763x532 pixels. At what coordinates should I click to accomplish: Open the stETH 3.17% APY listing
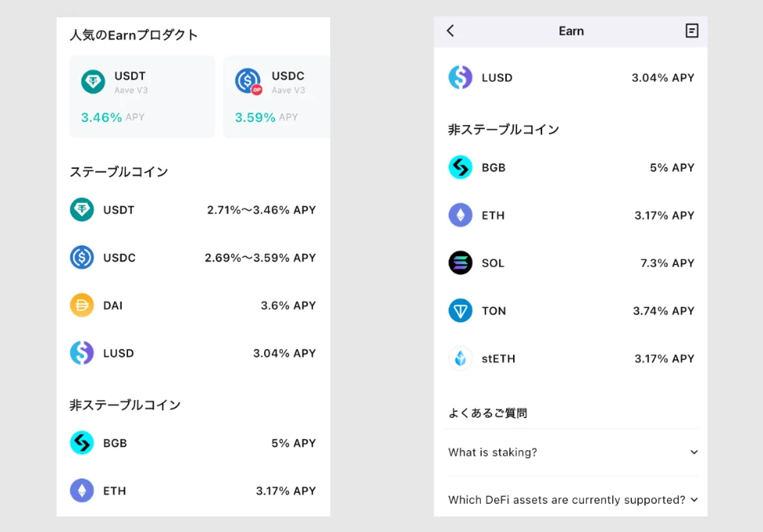point(571,358)
